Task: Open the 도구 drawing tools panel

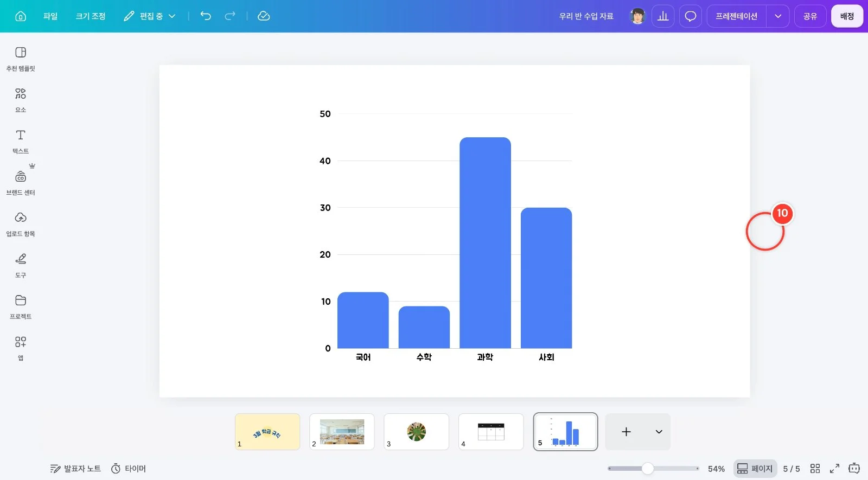Action: pyautogui.click(x=21, y=266)
